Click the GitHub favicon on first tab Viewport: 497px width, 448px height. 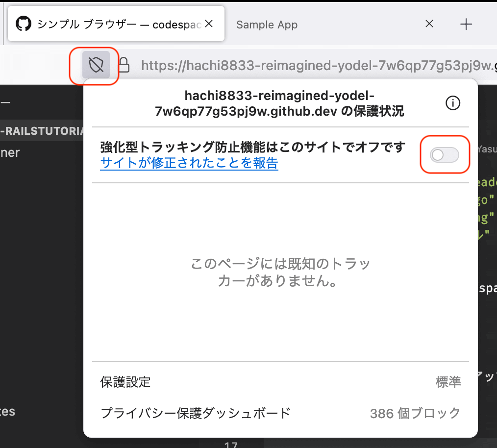24,24
